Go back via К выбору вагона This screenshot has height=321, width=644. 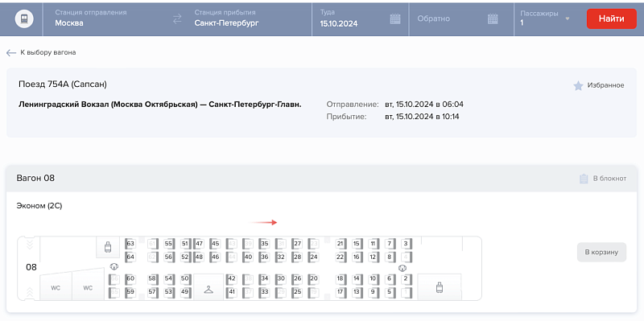pyautogui.click(x=41, y=52)
